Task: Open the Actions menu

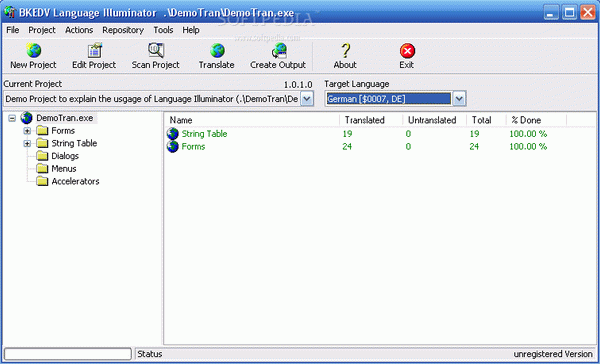Action: pos(79,30)
